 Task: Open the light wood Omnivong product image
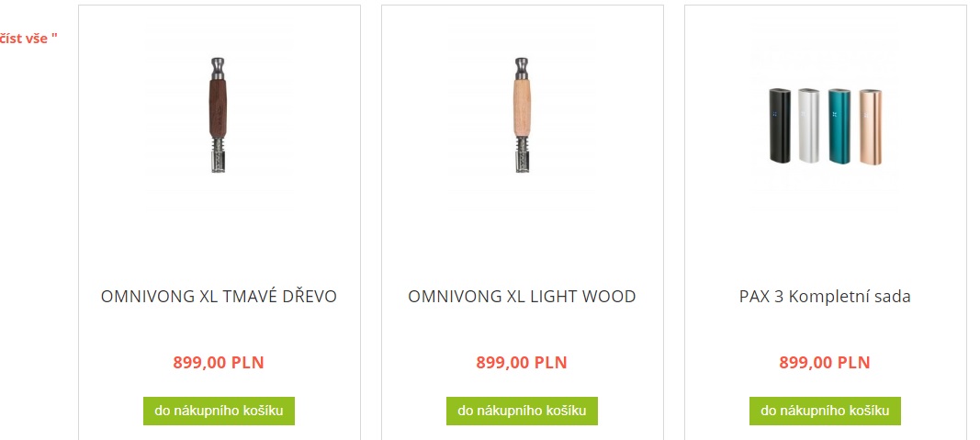pos(522,110)
